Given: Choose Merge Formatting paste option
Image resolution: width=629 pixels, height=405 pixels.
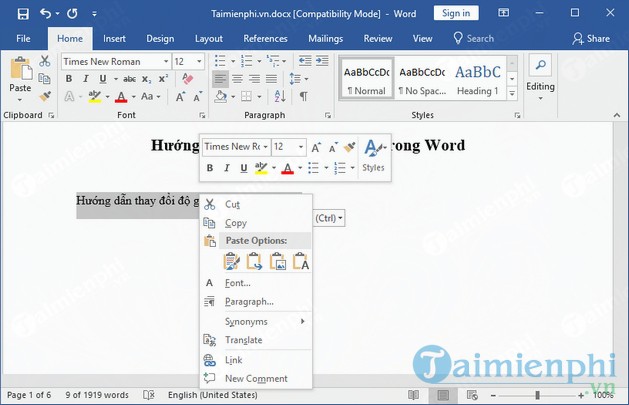Looking at the screenshot, I should coord(254,261).
